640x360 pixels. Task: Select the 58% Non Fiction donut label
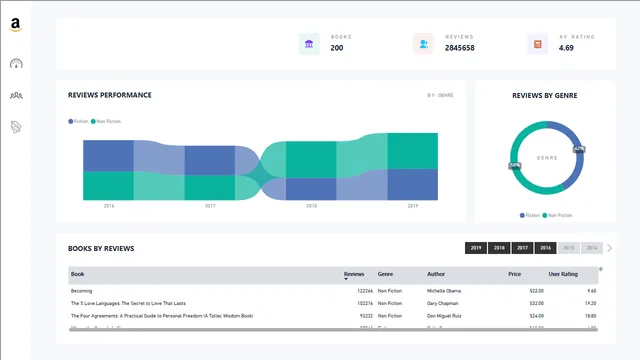[515, 165]
